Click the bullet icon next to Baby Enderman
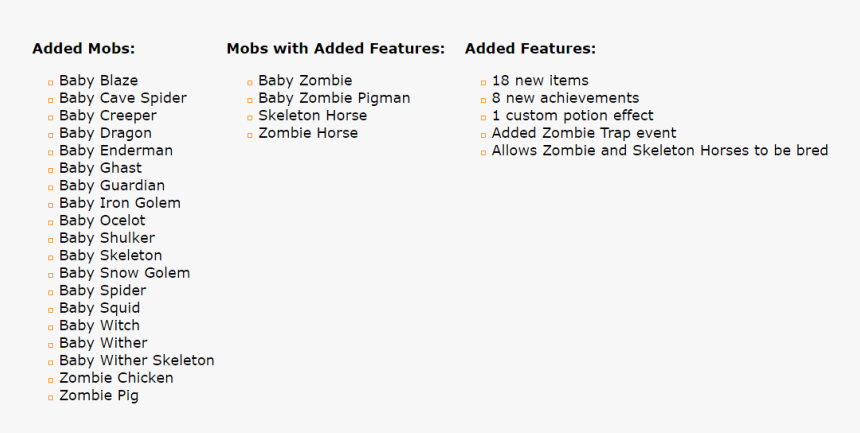Screen dimensions: 860x433 click(50, 153)
